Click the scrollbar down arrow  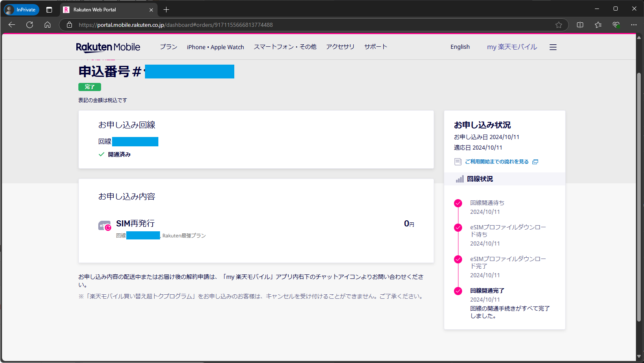tap(639, 356)
